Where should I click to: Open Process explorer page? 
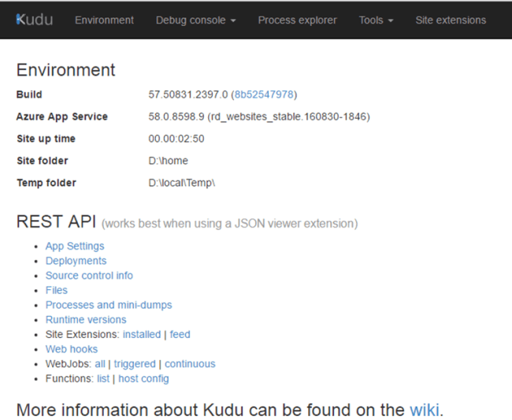(297, 20)
